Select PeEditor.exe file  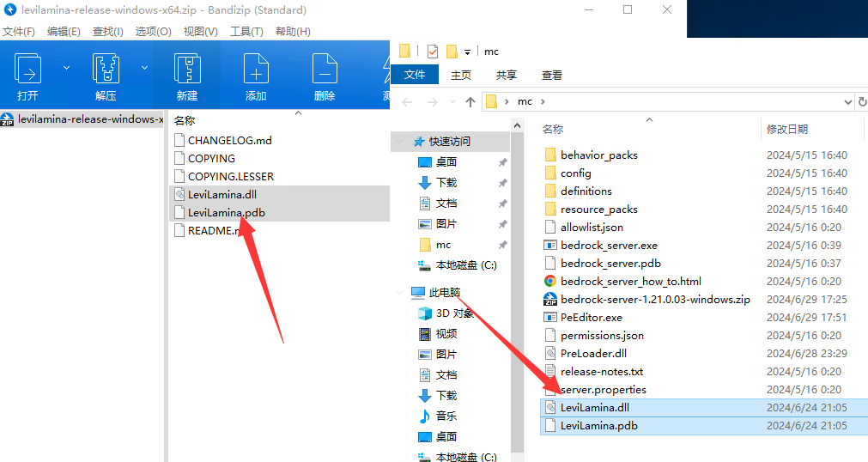coord(592,318)
